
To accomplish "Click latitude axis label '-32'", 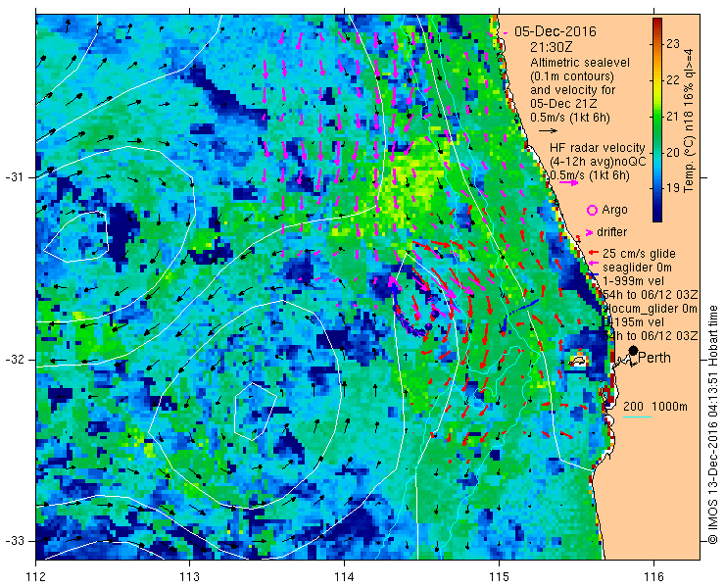I will [x=15, y=360].
